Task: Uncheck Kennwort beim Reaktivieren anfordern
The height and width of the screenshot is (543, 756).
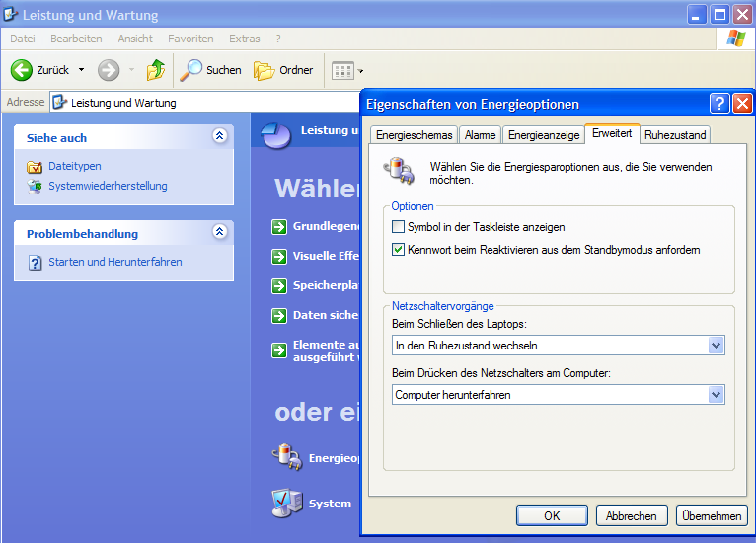Action: click(x=399, y=250)
